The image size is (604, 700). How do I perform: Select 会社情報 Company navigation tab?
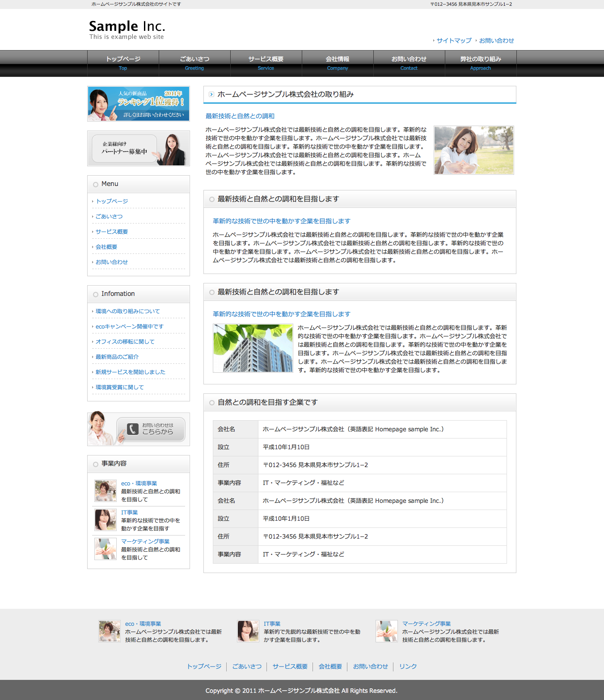(x=338, y=63)
